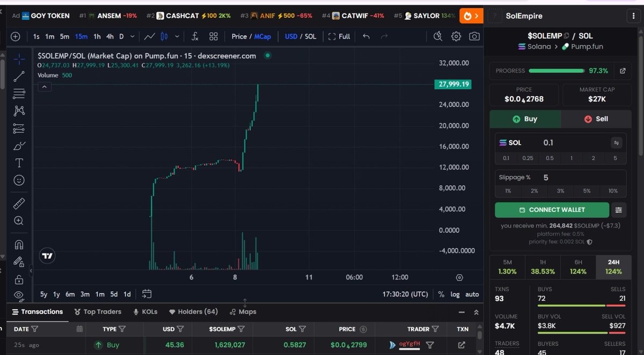Select the pattern drawing tool
The width and height of the screenshot is (644, 355).
click(19, 111)
